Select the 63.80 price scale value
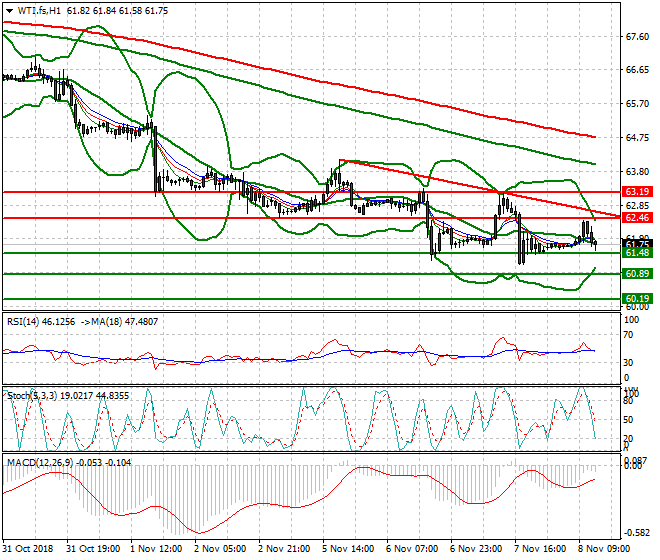 (637, 172)
